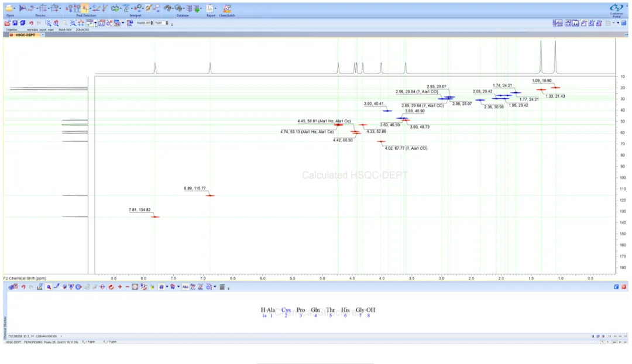Open the dropdown arrow next to HSQC-DEPT tab
Image resolution: width=632 pixels, height=364 pixels.
43,35
